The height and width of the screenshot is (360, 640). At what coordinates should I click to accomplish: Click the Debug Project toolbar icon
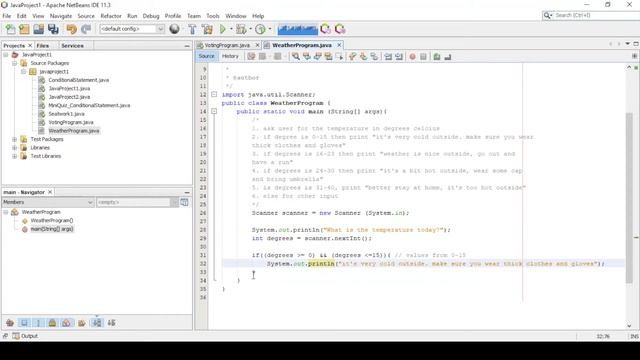click(x=241, y=29)
